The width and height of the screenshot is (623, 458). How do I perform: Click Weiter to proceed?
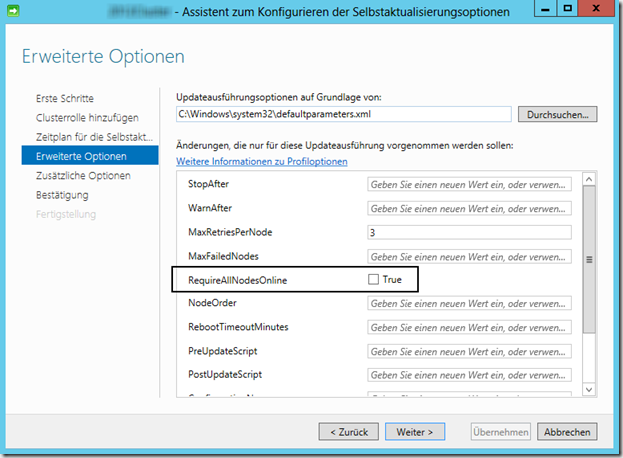tap(415, 431)
